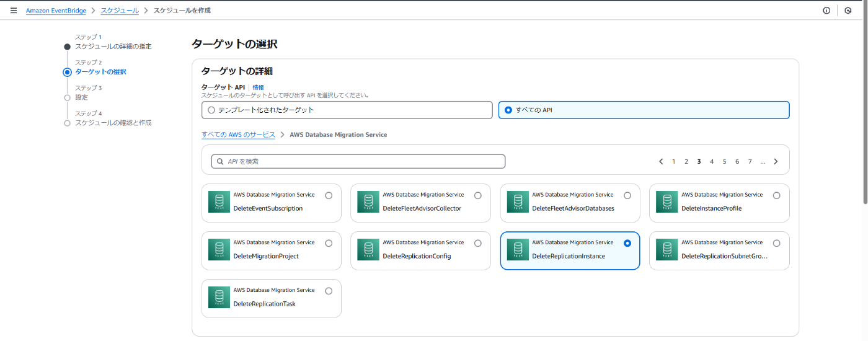Click the DeleteReplicationTask database icon
The height and width of the screenshot is (341, 868).
pyautogui.click(x=219, y=298)
